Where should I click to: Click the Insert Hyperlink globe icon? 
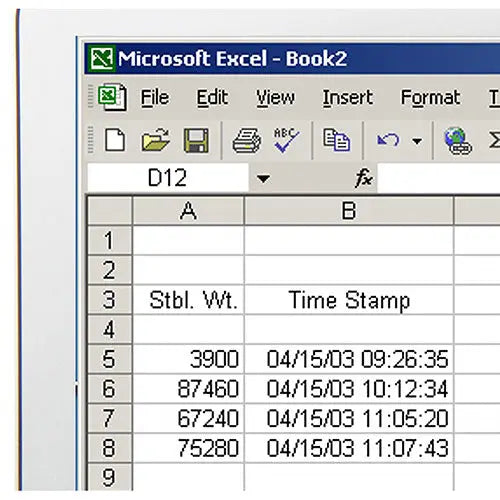458,141
